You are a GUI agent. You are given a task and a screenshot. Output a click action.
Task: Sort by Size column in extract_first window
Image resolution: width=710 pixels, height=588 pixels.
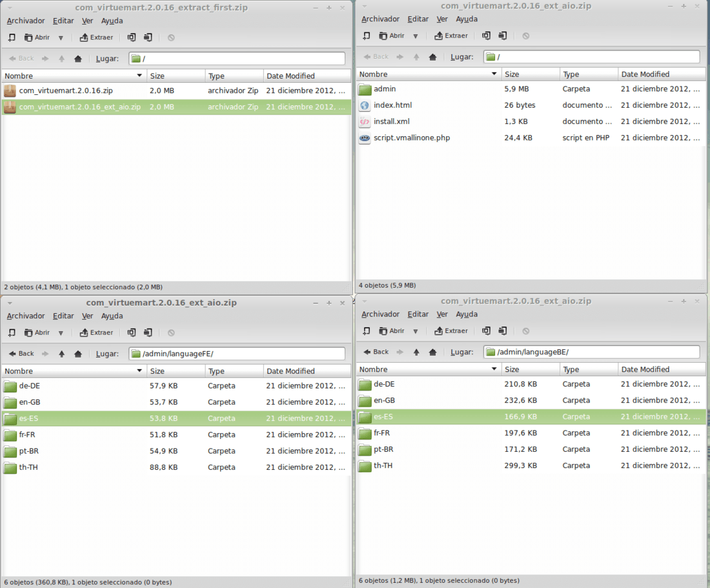[176, 76]
